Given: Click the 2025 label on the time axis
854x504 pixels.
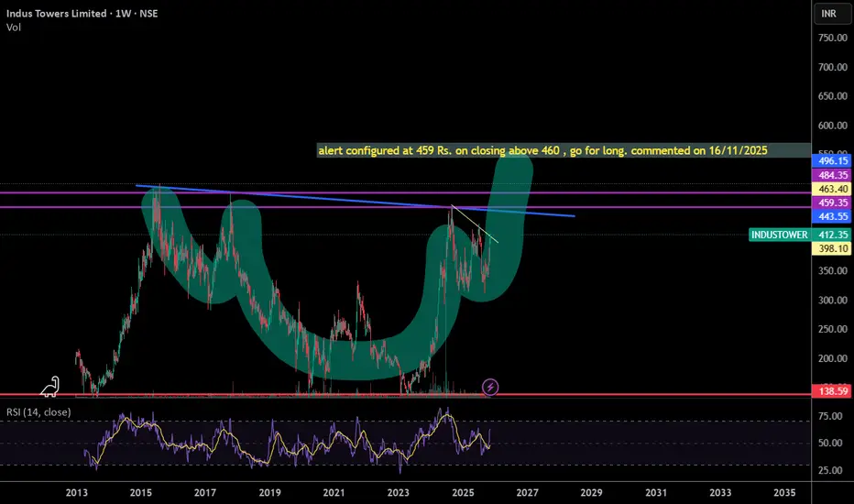Looking at the screenshot, I should 463,493.
